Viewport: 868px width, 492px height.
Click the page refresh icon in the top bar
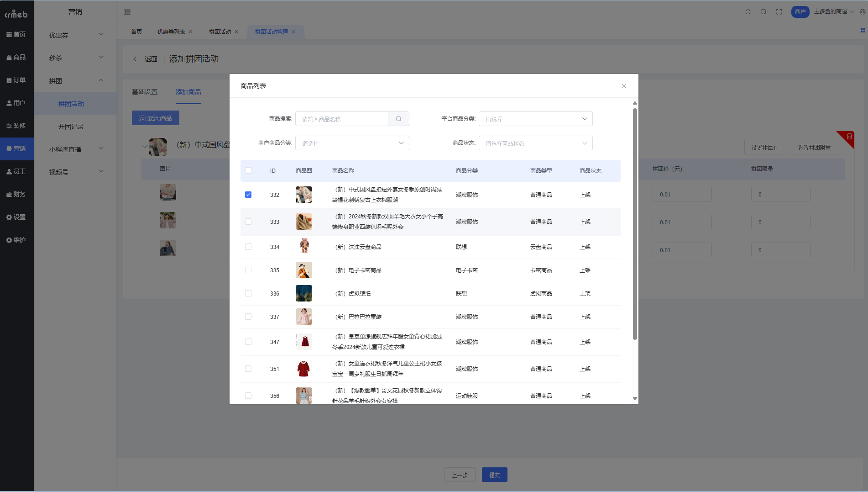748,11
